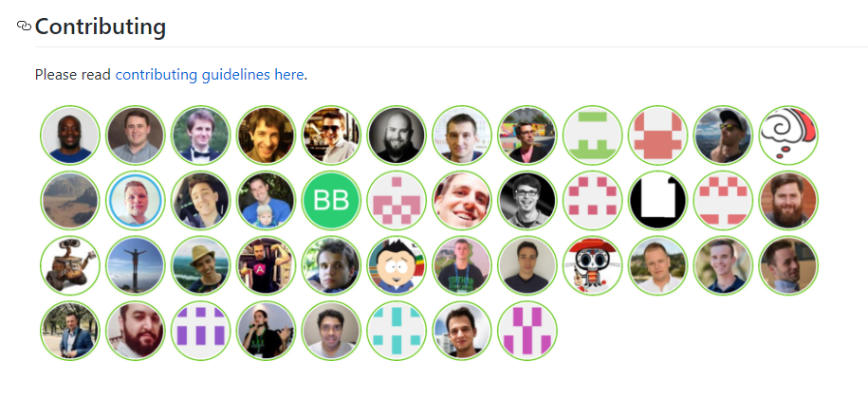
Task: Open the black-and-white bearded bald man avatar
Action: tap(397, 135)
